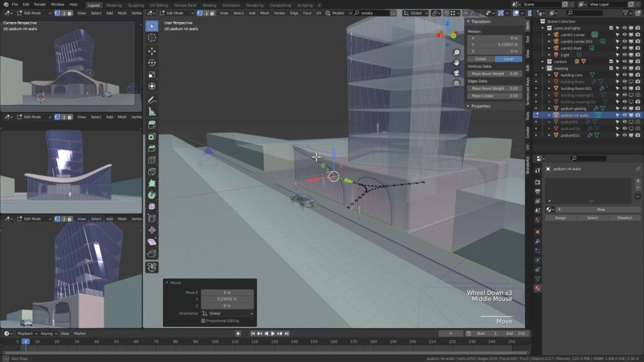Select the Scale tool

tap(152, 75)
